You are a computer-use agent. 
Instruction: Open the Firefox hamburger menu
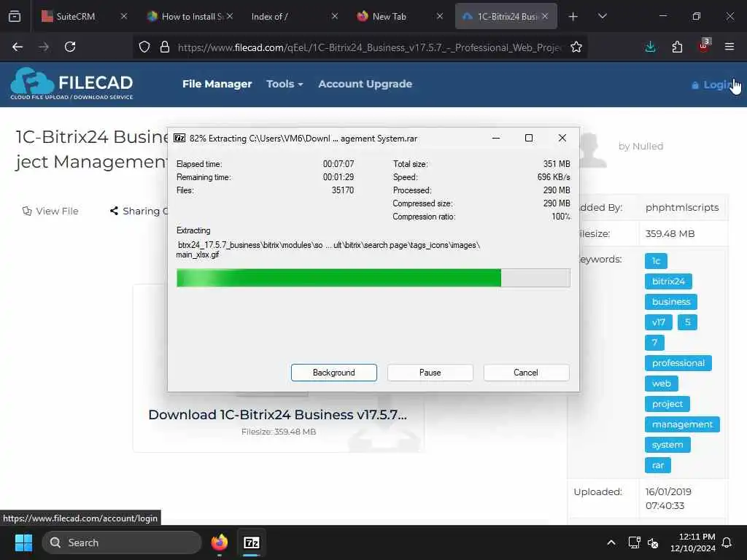click(x=729, y=47)
